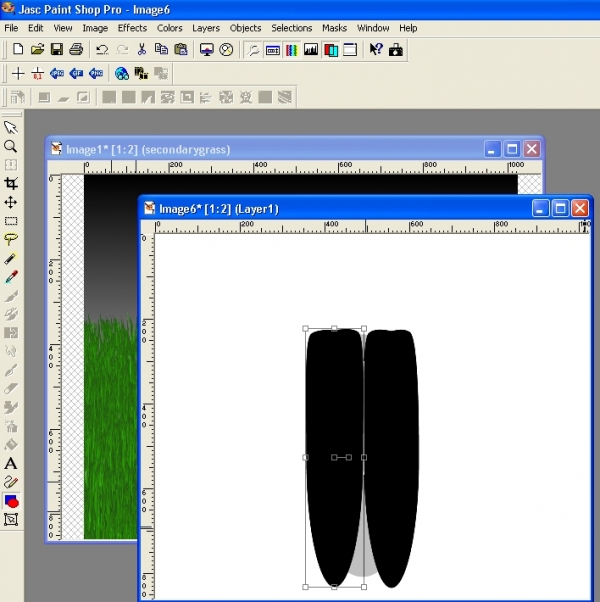This screenshot has width=600, height=602.
Task: Click the green grass in Image1 window
Action: 110,426
